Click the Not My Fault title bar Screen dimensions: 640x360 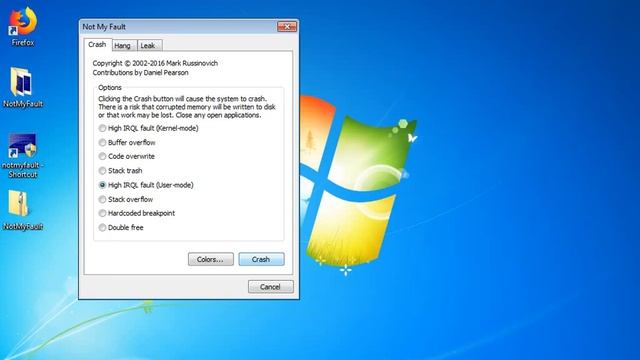[178, 27]
